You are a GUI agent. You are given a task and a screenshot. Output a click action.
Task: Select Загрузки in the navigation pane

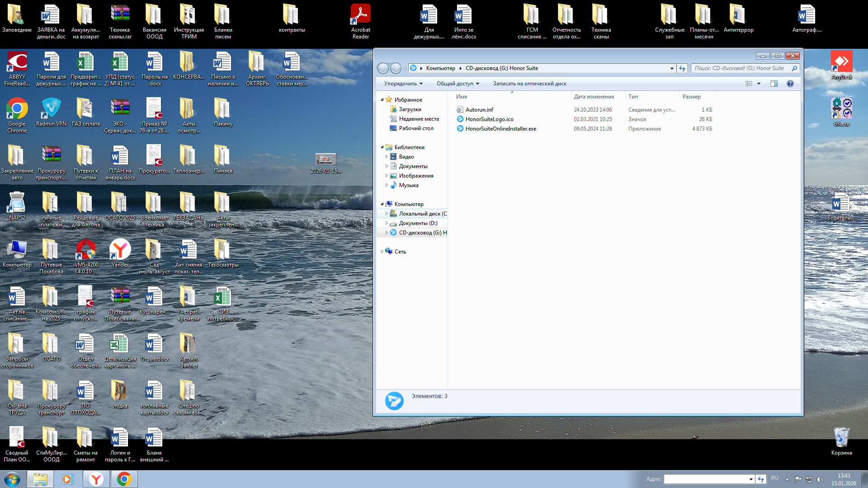click(410, 109)
